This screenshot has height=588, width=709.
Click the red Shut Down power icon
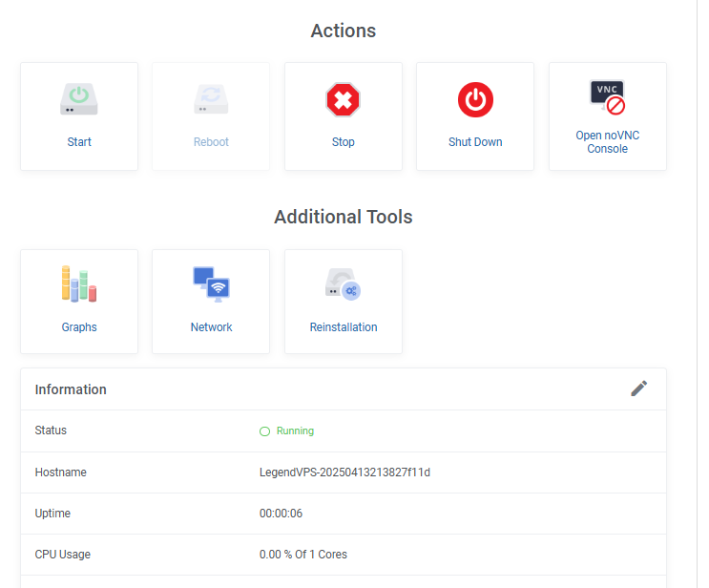coord(475,99)
